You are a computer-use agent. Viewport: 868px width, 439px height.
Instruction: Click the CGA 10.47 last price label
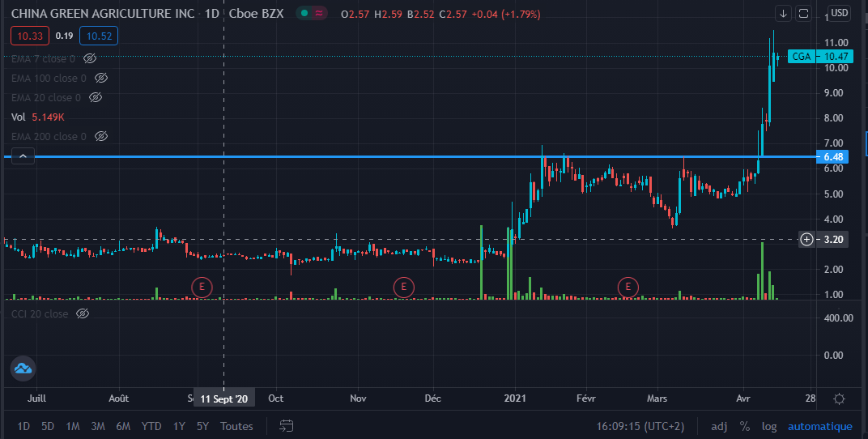point(820,57)
